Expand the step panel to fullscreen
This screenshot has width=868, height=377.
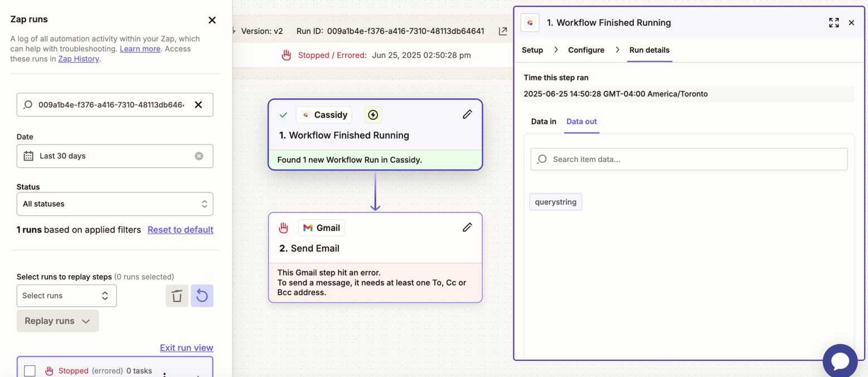[833, 23]
